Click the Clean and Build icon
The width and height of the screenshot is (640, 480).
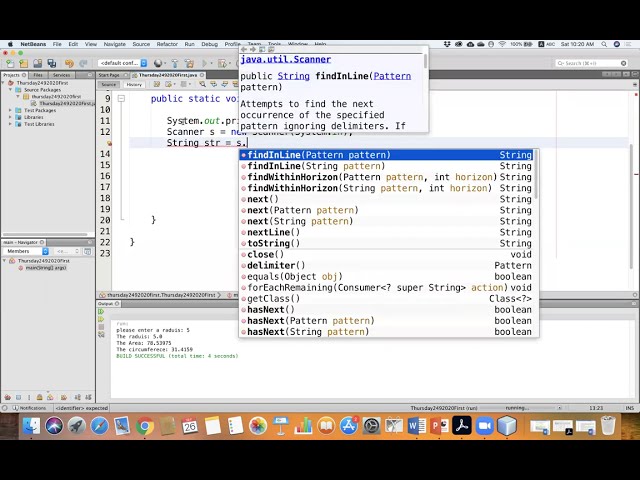tap(189, 63)
